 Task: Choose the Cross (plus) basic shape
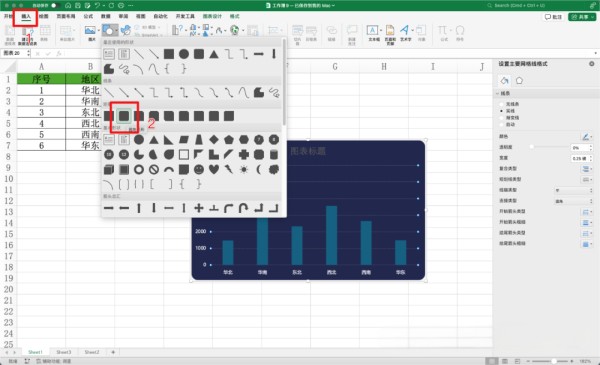244,155
